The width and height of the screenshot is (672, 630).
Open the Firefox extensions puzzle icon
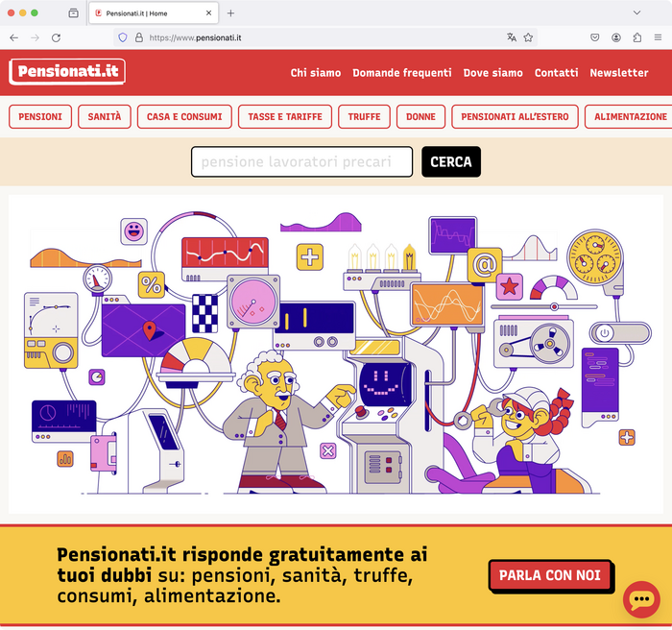click(636, 37)
